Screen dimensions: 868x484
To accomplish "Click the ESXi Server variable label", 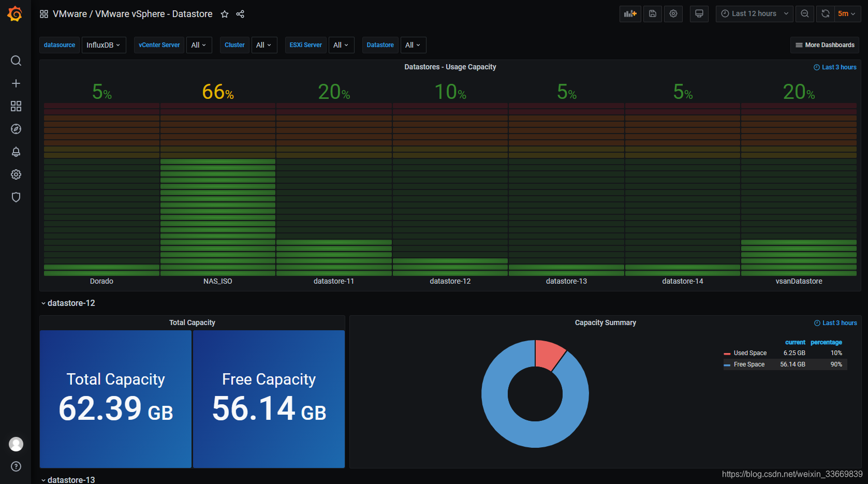I will [x=306, y=45].
